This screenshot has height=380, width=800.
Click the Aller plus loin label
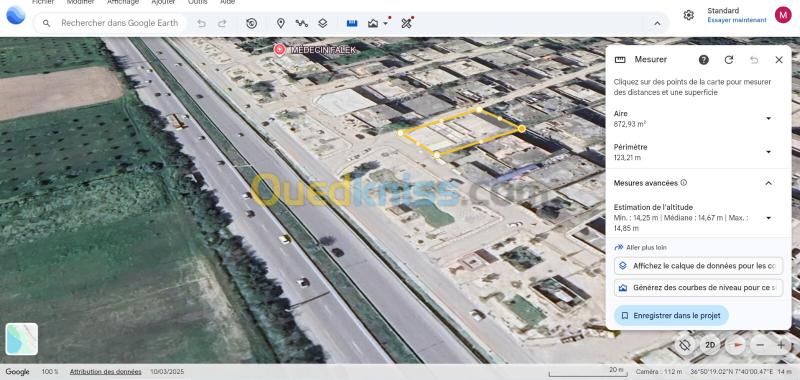[646, 247]
